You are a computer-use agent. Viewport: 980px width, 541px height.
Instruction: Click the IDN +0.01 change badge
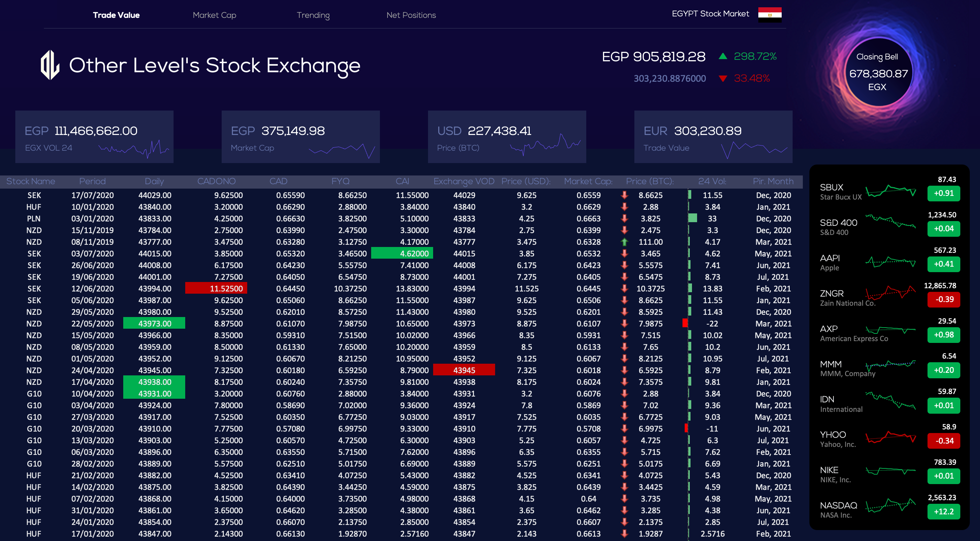pyautogui.click(x=944, y=405)
